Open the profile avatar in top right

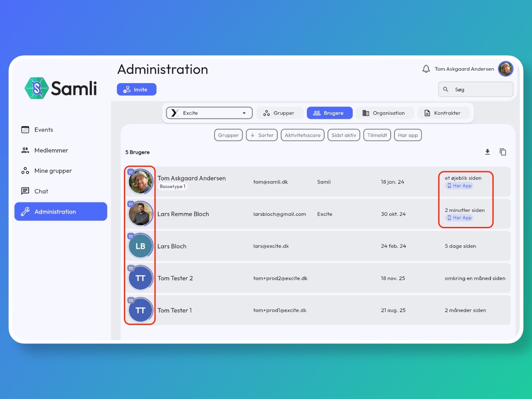point(506,69)
